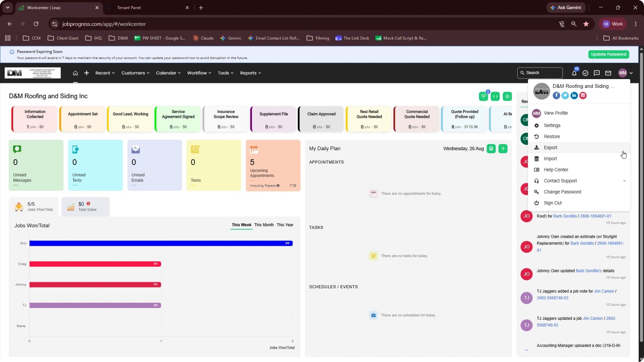This screenshot has width=644, height=362.
Task: Click the Update Password button
Action: pos(609,54)
